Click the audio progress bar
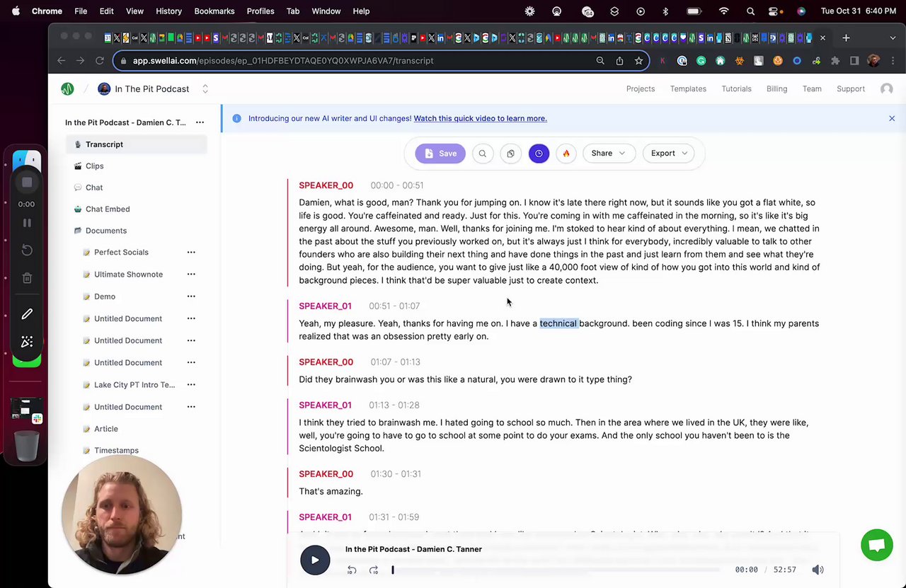 (556, 570)
